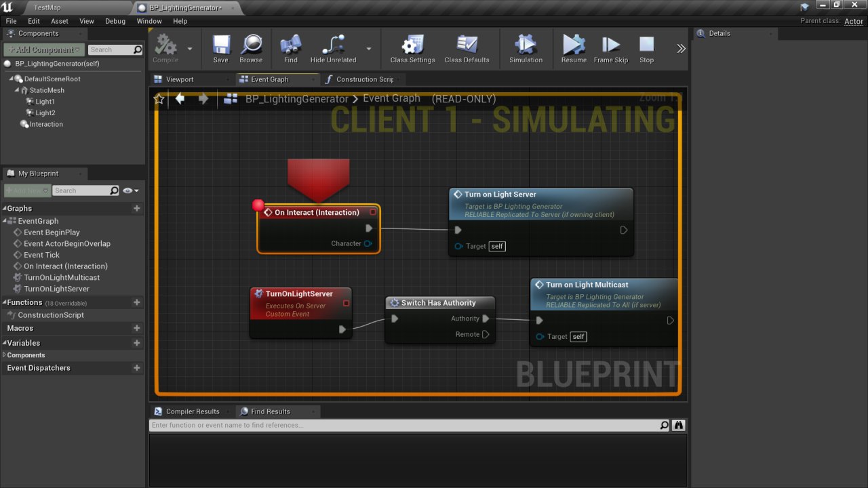
Task: Click the Compile toolbar icon
Action: point(165,49)
